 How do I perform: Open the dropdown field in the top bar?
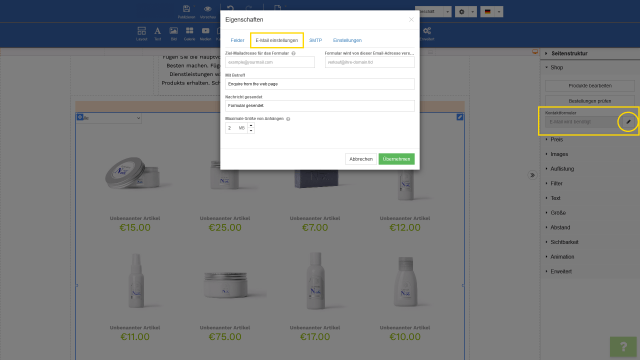tap(433, 12)
